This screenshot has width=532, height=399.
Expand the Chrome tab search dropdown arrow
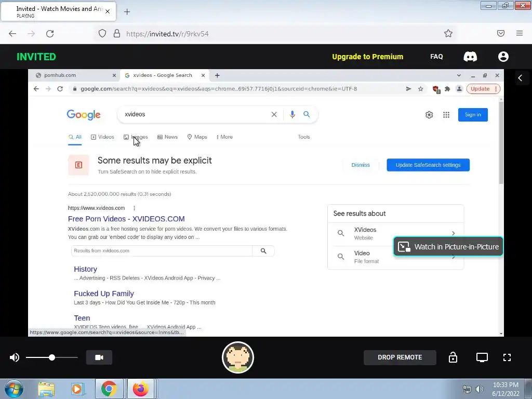459,75
